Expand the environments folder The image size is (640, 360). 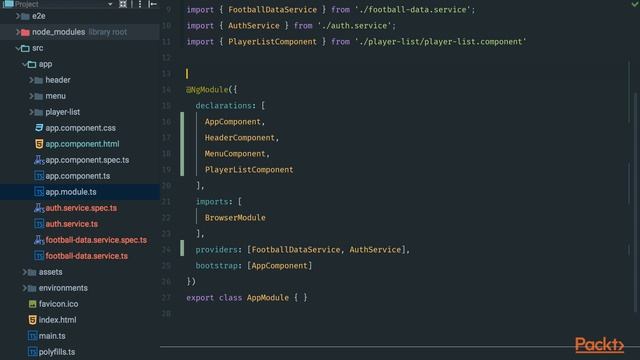[x=24, y=288]
